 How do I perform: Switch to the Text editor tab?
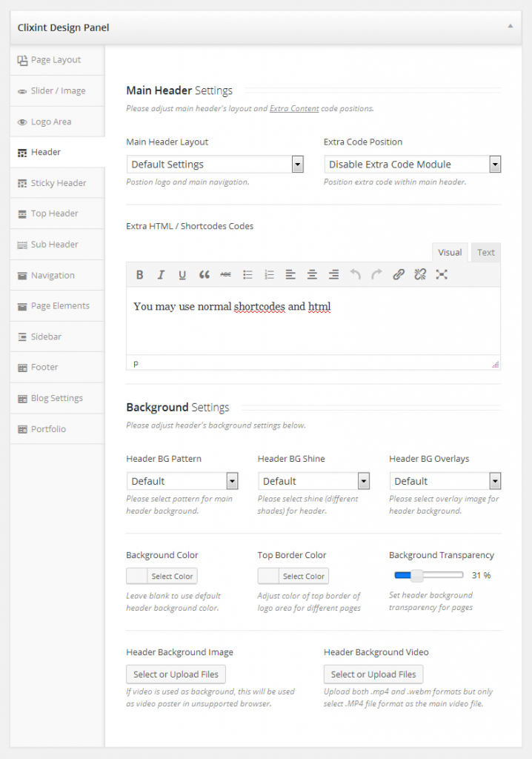(485, 253)
